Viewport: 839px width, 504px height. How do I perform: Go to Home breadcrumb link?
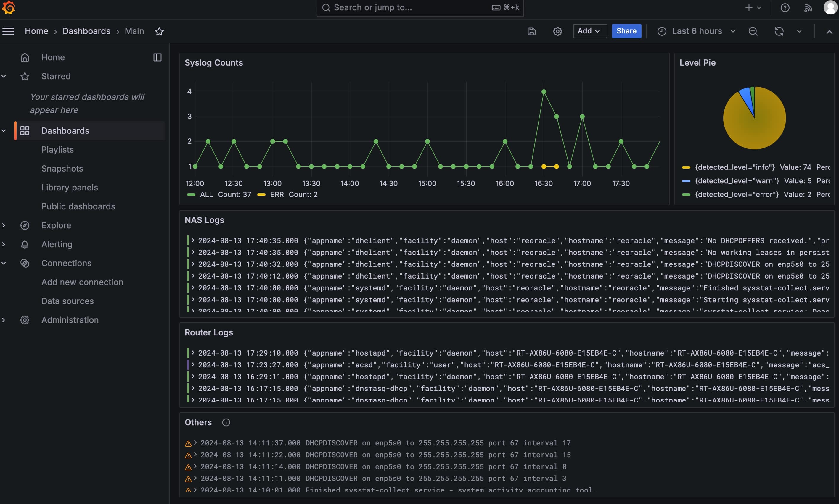(36, 31)
